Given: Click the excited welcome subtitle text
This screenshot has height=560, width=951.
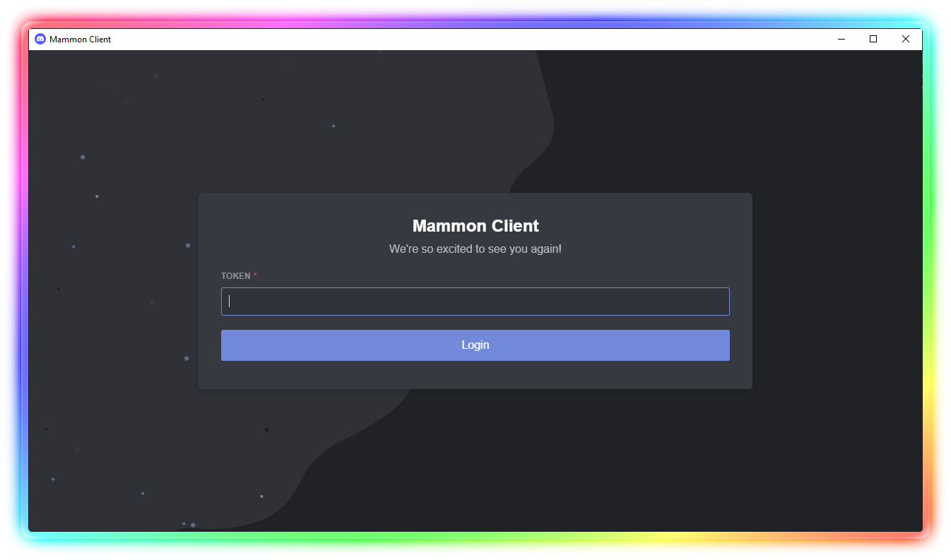Looking at the screenshot, I should pyautogui.click(x=475, y=249).
